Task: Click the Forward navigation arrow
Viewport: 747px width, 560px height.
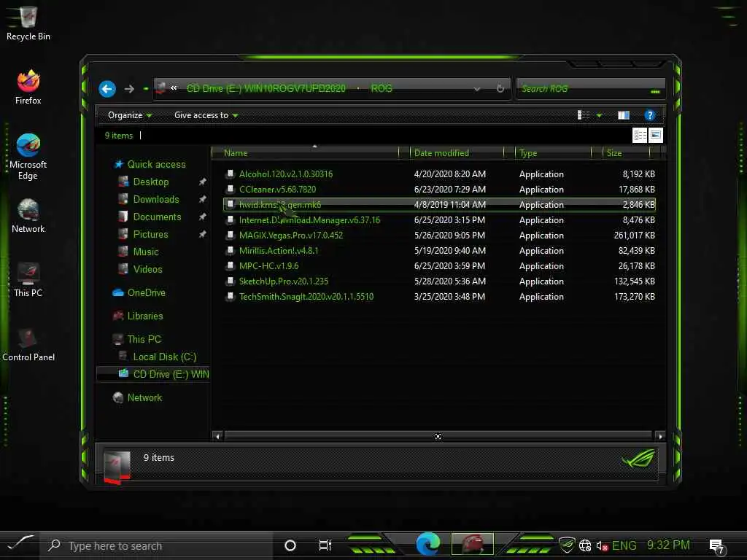Action: (x=129, y=88)
